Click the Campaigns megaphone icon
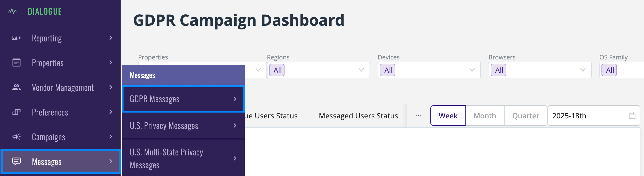644x176 pixels. coord(16,137)
